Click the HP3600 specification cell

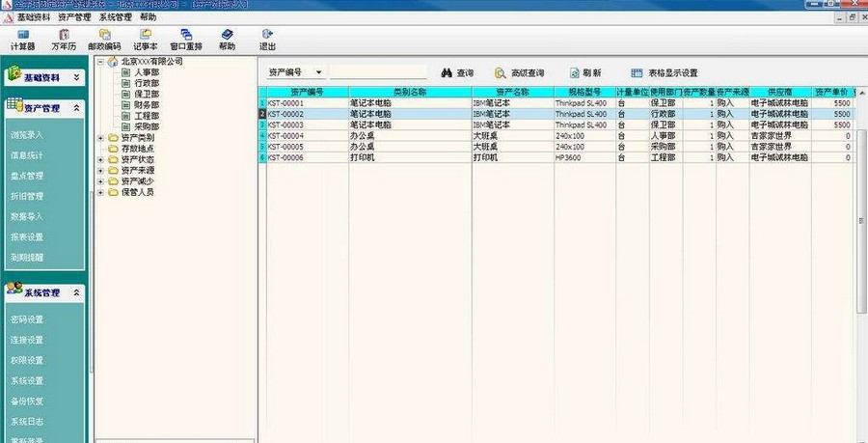(x=584, y=158)
